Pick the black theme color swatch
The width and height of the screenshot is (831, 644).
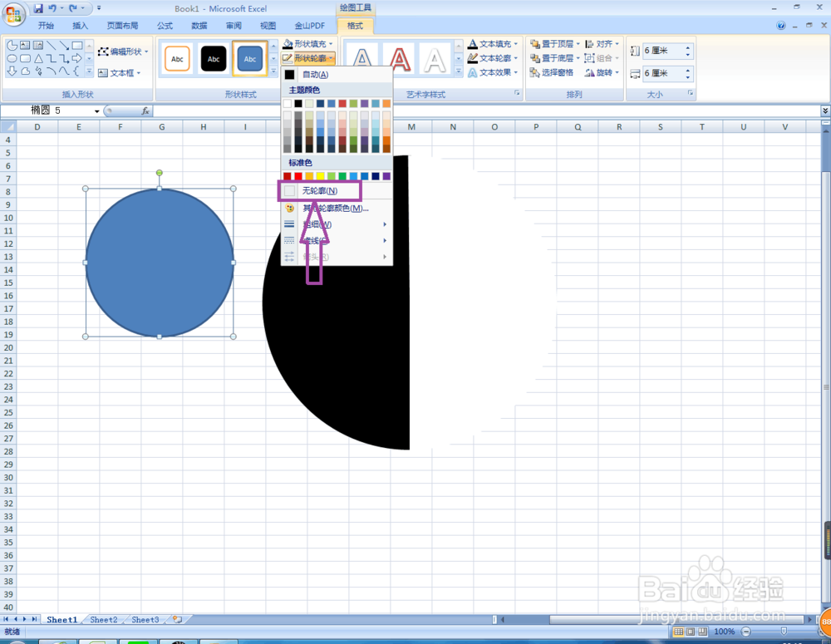pos(298,103)
